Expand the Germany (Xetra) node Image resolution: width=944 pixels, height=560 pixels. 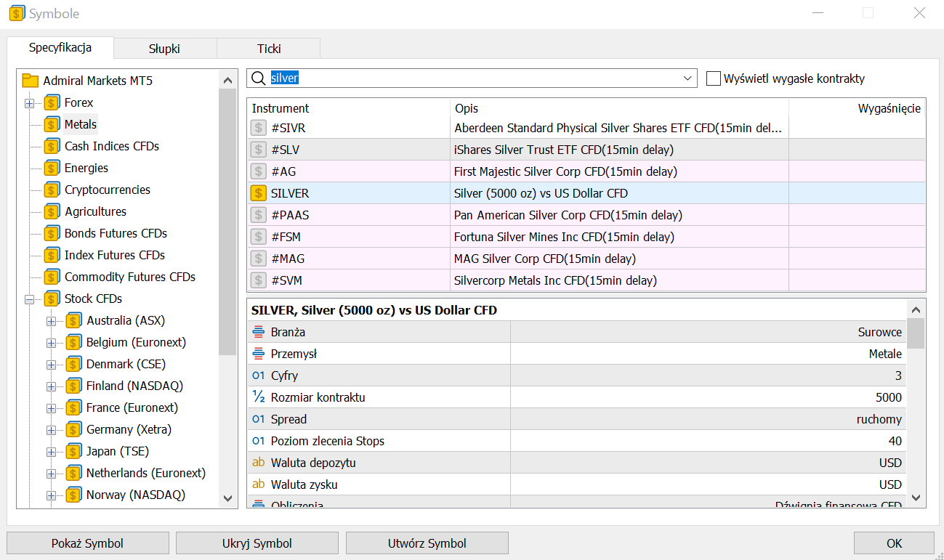click(51, 429)
